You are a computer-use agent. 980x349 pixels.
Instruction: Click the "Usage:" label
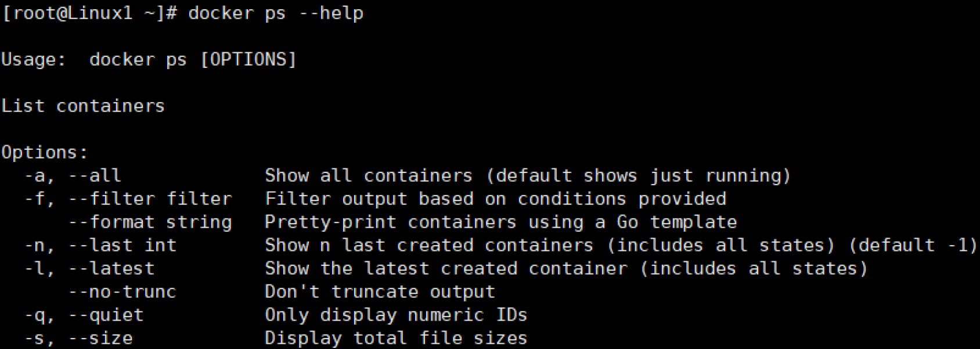34,60
